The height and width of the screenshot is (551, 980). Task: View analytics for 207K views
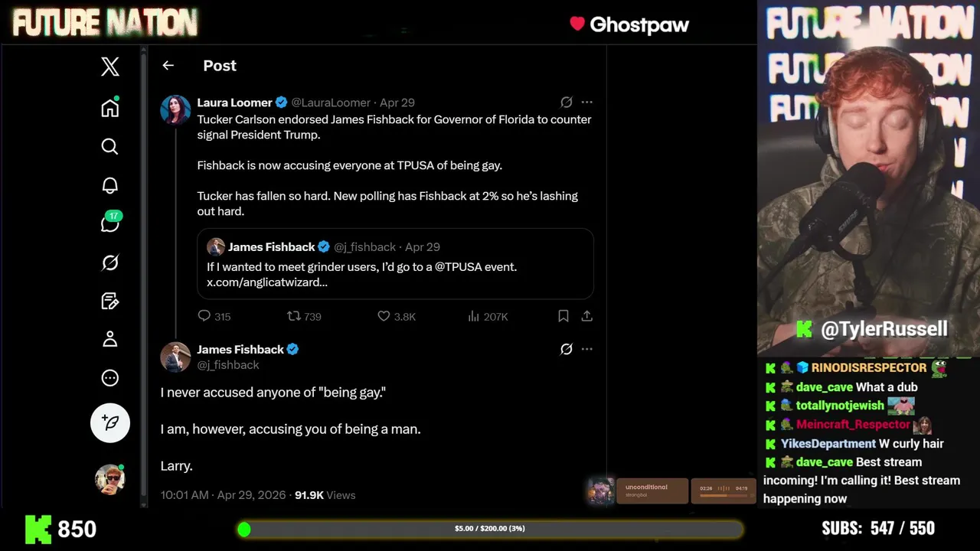[488, 316]
